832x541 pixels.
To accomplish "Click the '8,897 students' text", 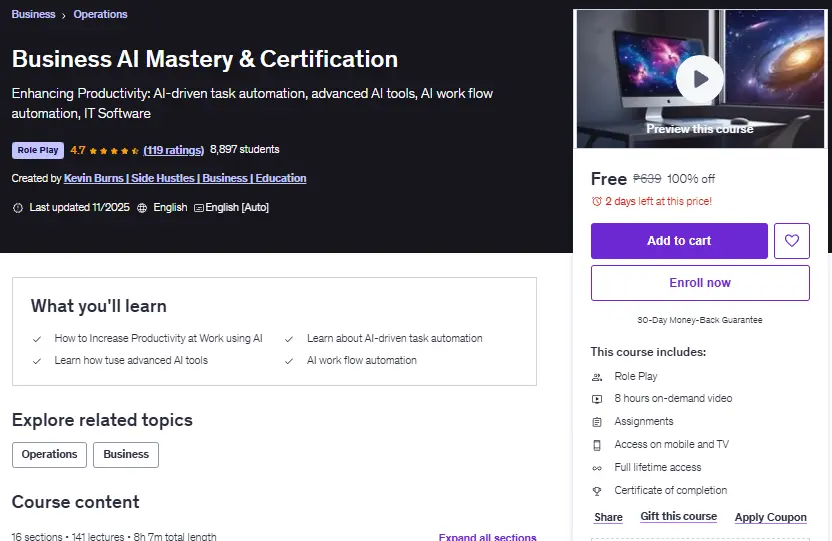I will (245, 150).
